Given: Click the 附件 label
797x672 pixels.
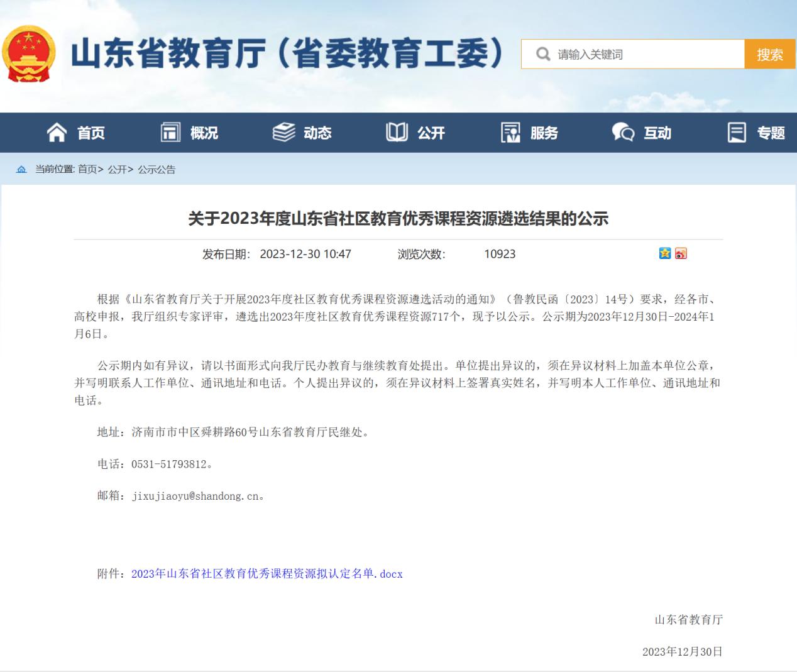Looking at the screenshot, I should [x=111, y=573].
